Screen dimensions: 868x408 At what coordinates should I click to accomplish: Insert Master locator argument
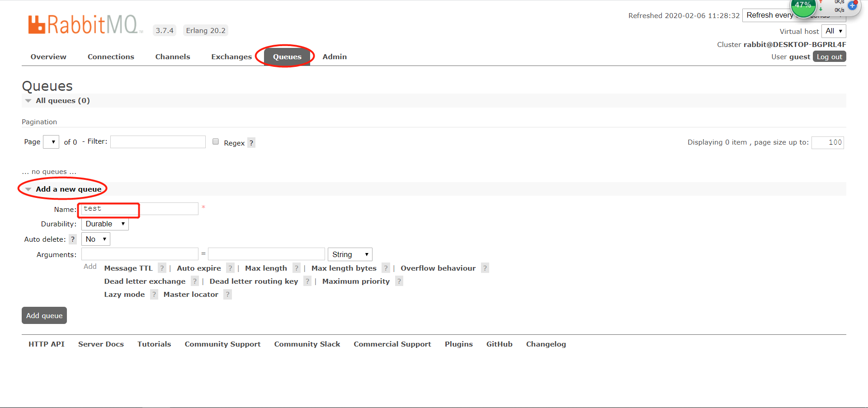[x=191, y=294]
